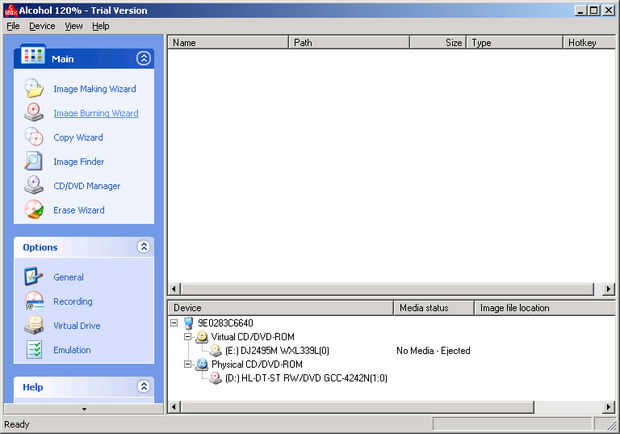620x434 pixels.
Task: Click the Image Making Wizard icon
Action: coord(34,89)
